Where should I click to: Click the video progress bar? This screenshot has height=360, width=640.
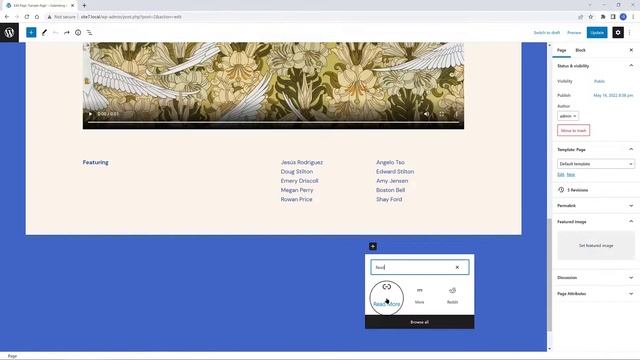coord(273,122)
